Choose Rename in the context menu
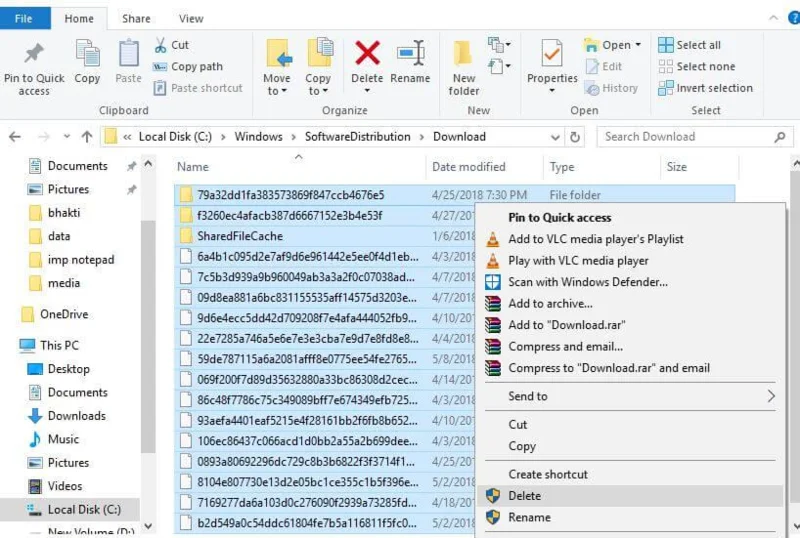Image resolution: width=800 pixels, height=538 pixels. [630, 518]
